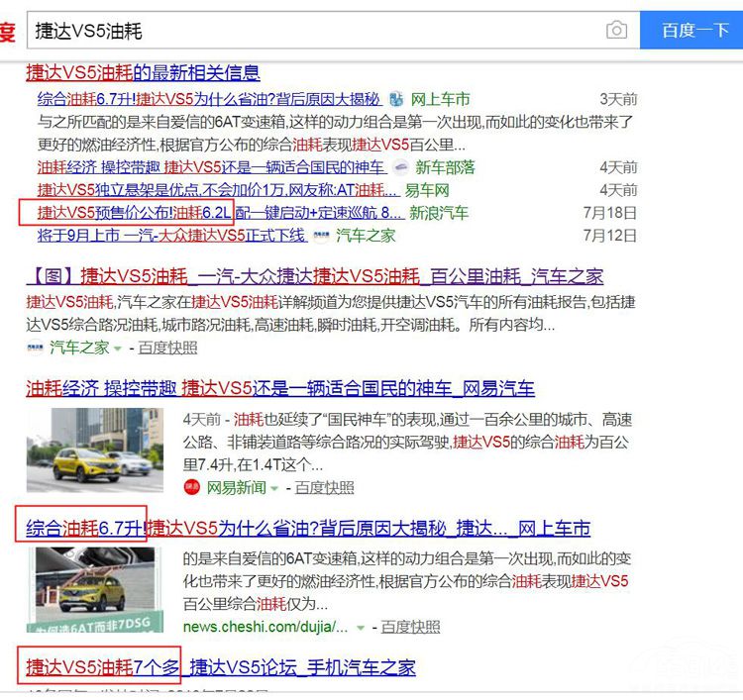Open result 综合油耗6.7升 ... 网上车市

pos(308,528)
